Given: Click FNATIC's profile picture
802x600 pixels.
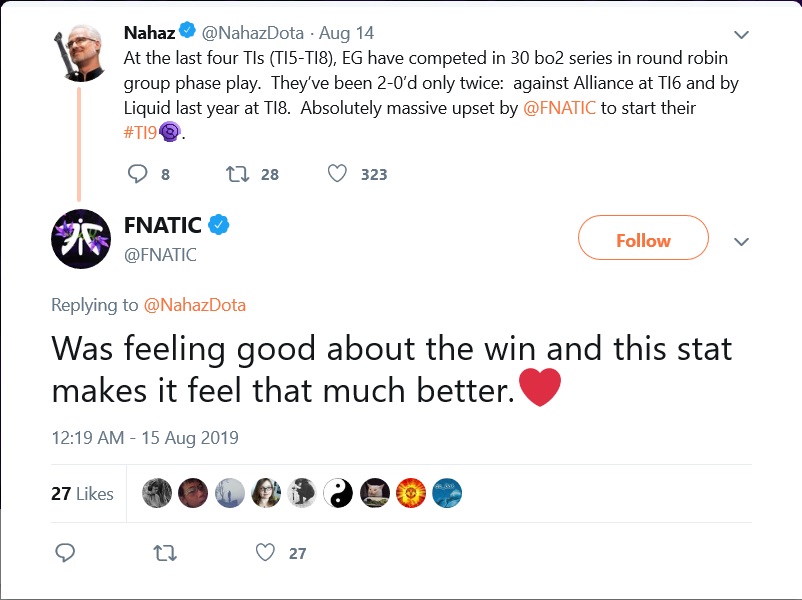Looking at the screenshot, I should 80,240.
